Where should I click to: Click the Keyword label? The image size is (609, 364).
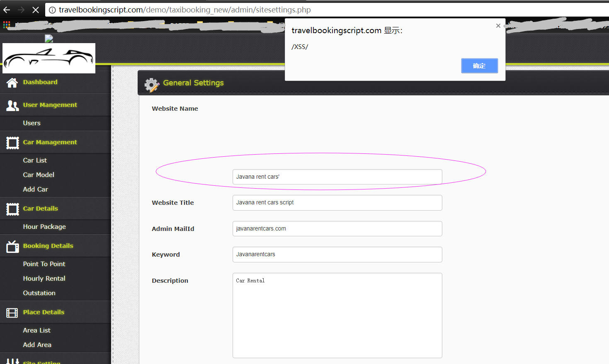pos(166,255)
